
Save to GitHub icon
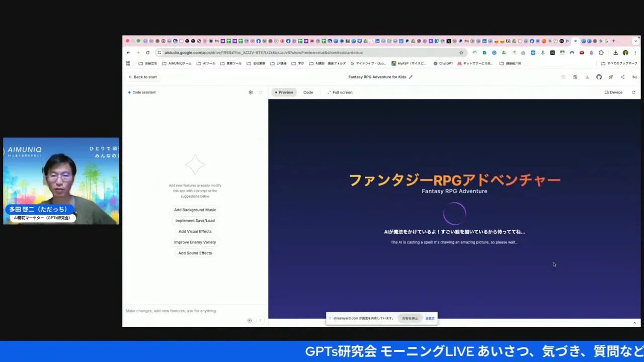point(599,77)
